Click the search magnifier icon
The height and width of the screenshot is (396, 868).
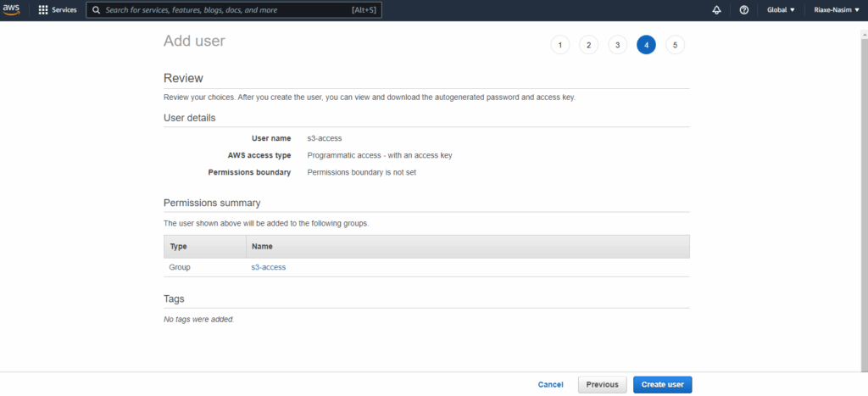point(97,10)
